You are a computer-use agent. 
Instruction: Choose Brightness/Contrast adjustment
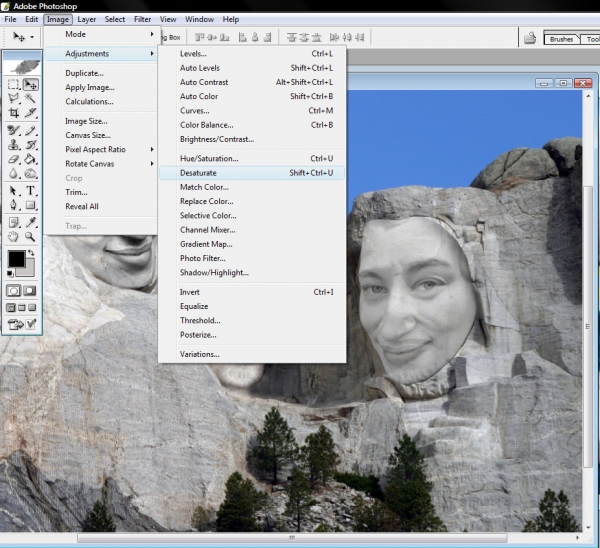252,139
